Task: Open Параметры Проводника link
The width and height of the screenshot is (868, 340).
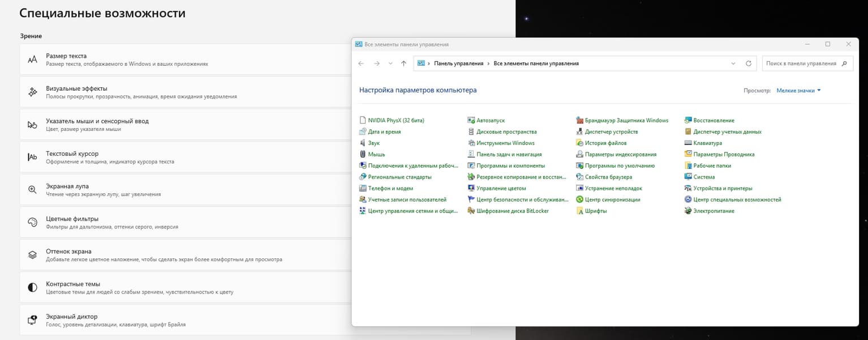Action: tap(724, 154)
